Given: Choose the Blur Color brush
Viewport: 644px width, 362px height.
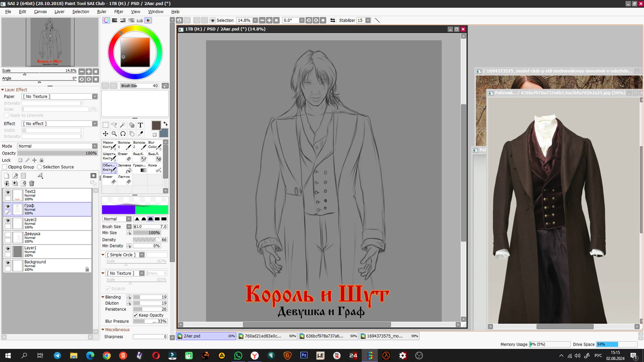Looking at the screenshot, I should (x=155, y=145).
